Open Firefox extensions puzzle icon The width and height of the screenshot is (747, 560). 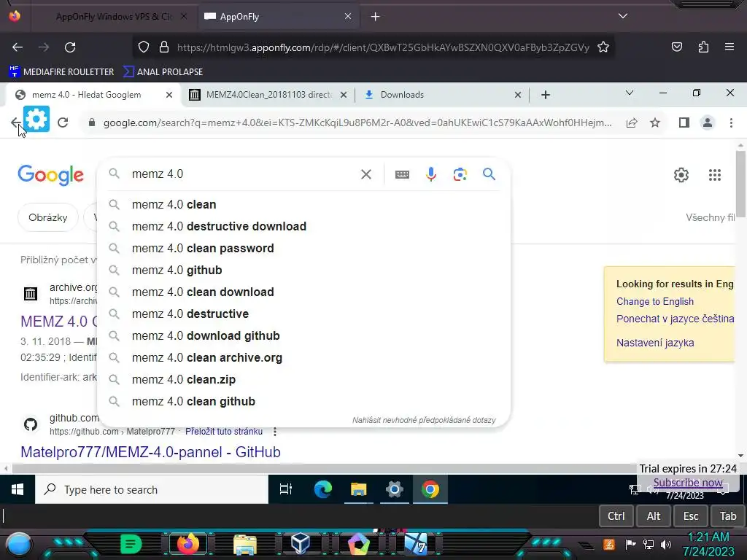(703, 47)
